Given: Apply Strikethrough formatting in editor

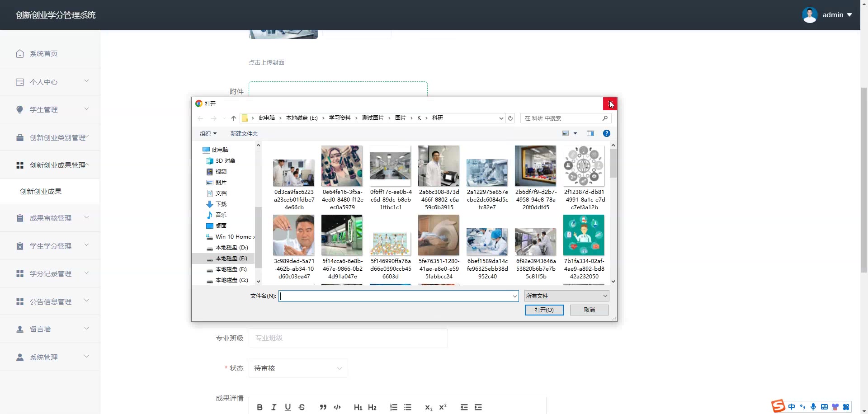Looking at the screenshot, I should pyautogui.click(x=302, y=407).
